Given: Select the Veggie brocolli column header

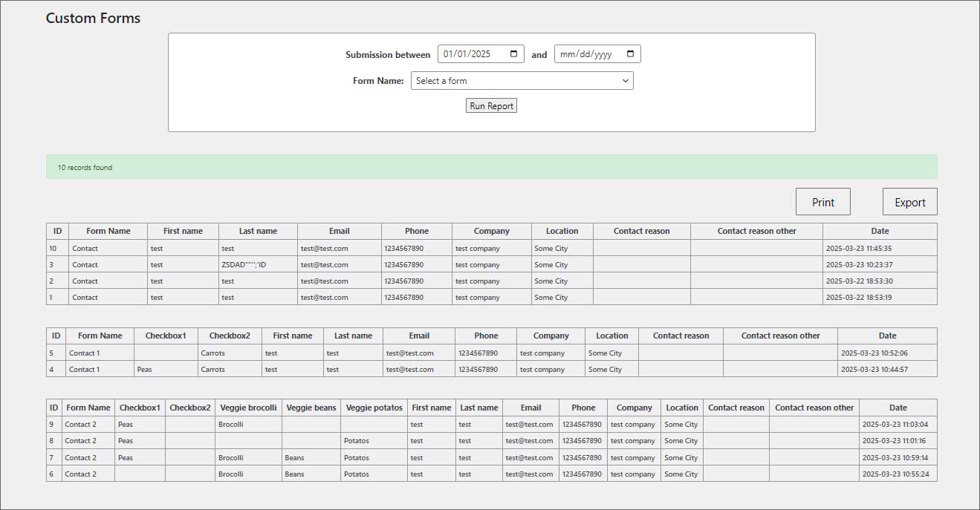Looking at the screenshot, I should point(248,408).
